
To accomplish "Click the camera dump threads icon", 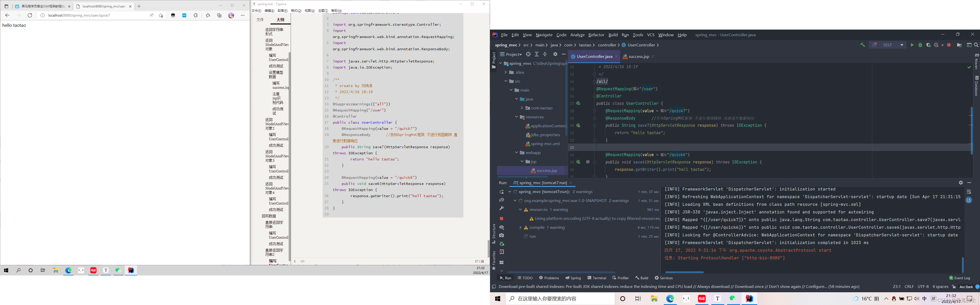I will (501, 235).
